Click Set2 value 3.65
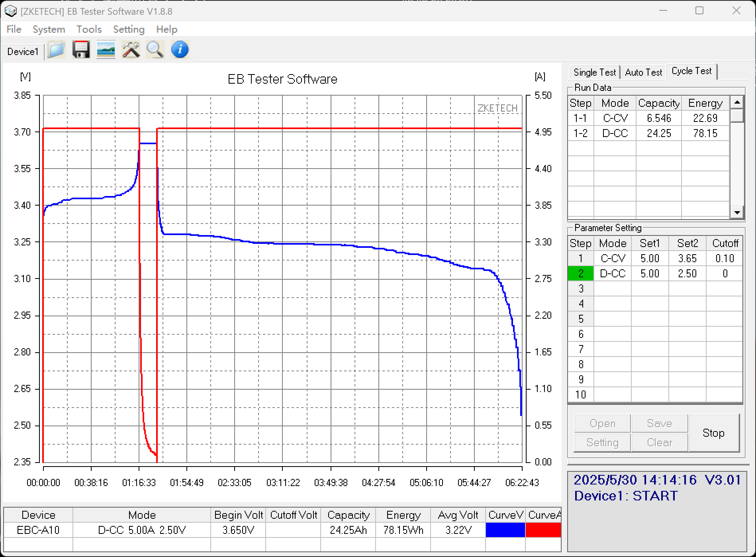The width and height of the screenshot is (756, 557). click(x=687, y=259)
